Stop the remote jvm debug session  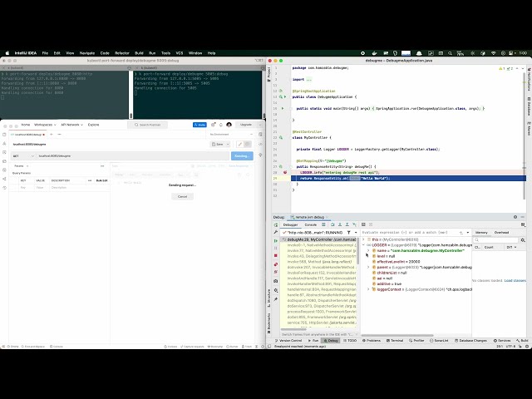click(x=275, y=255)
